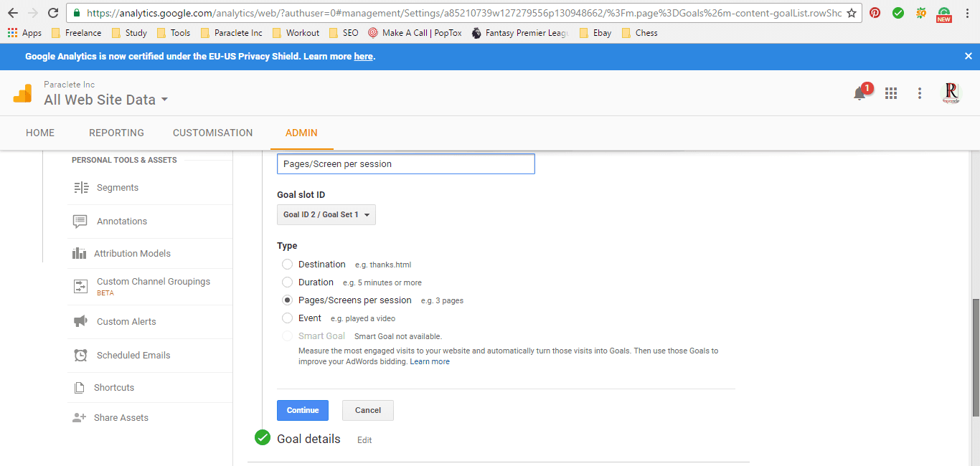
Task: Click the Custom Alerts megaphone icon
Action: (x=80, y=322)
